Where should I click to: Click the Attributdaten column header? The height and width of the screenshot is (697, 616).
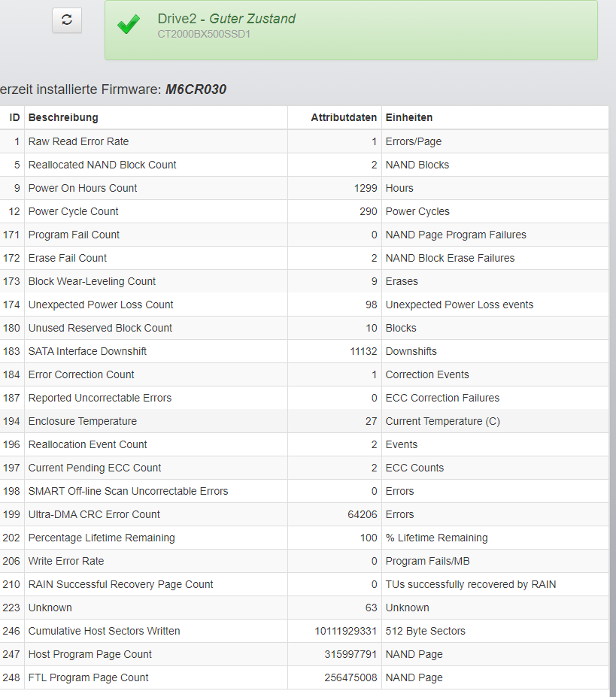(x=344, y=118)
